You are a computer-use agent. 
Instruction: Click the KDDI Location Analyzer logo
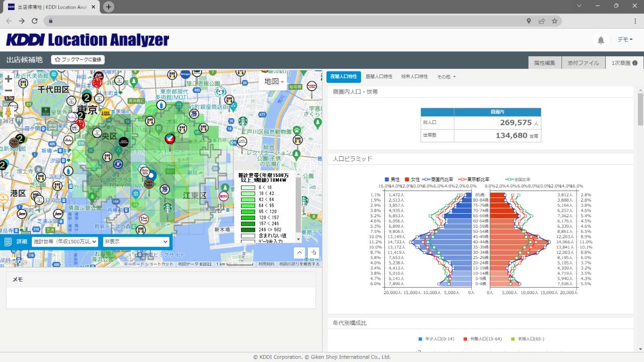88,40
